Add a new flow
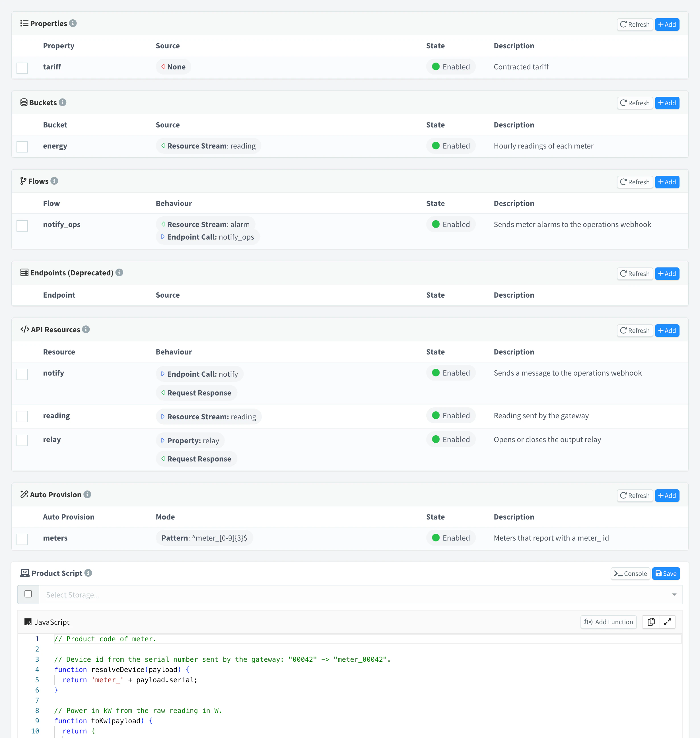This screenshot has height=738, width=700. pos(667,182)
